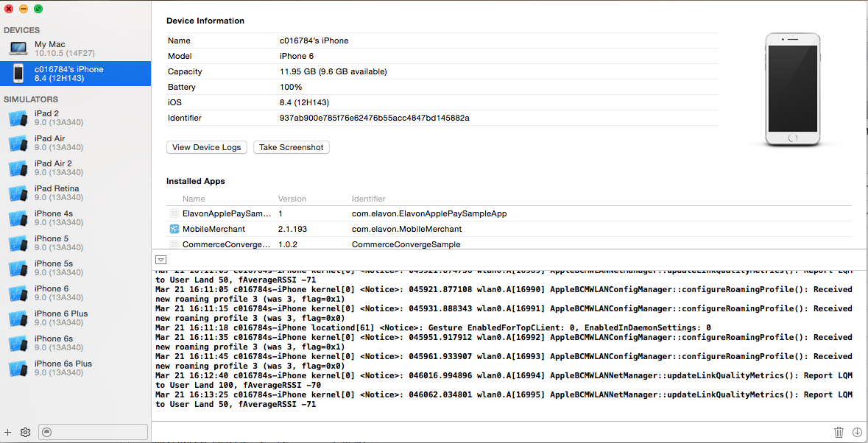Click the My Mac laptop icon
The width and height of the screenshot is (868, 443).
(18, 48)
